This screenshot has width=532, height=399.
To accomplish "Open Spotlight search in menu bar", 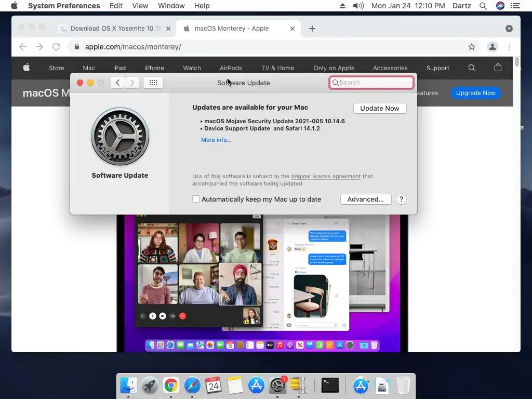I will [483, 6].
